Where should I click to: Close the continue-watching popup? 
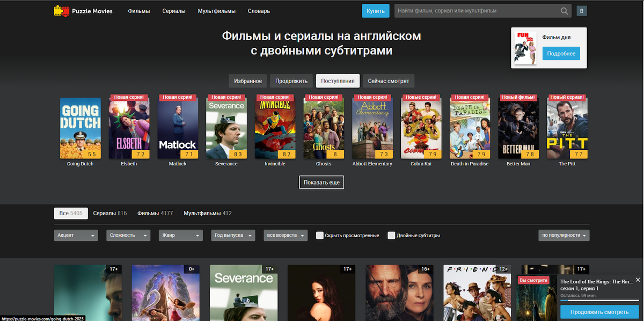point(638,280)
